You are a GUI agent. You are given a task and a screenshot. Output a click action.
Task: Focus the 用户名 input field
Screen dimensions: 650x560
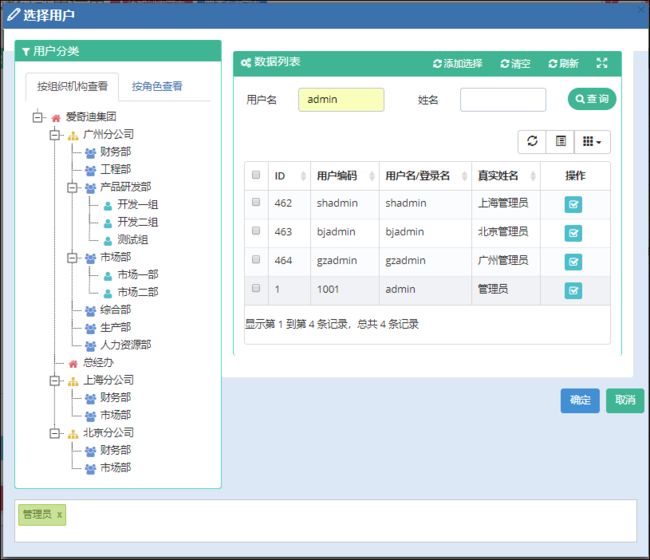point(341,99)
